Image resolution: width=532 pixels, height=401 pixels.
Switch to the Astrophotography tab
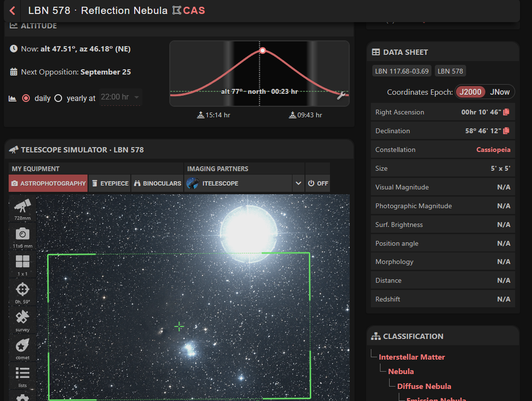coord(48,183)
